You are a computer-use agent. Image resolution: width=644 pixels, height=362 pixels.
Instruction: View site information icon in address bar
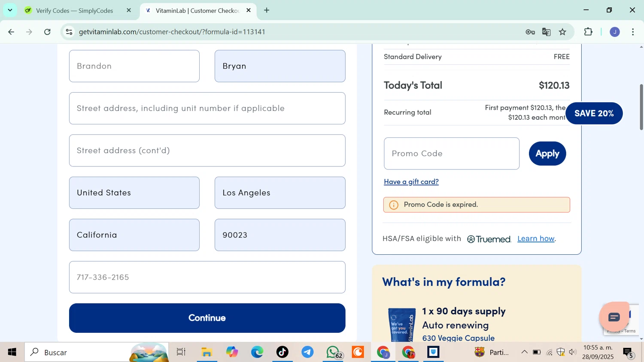pyautogui.click(x=70, y=32)
